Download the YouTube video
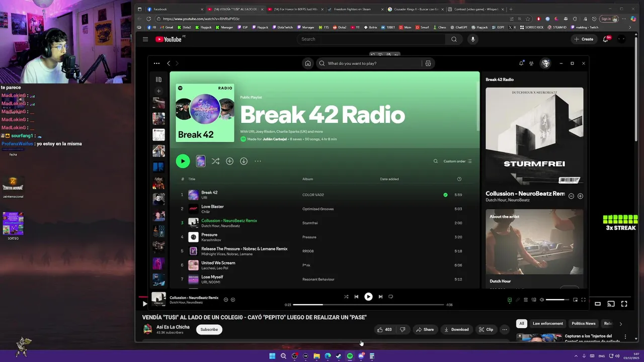 tap(456, 329)
